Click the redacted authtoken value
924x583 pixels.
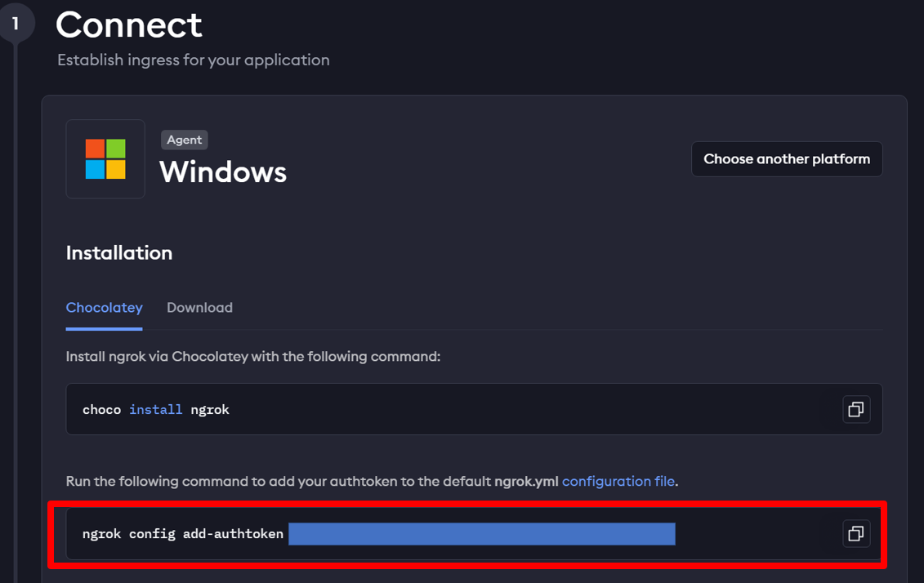[482, 533]
